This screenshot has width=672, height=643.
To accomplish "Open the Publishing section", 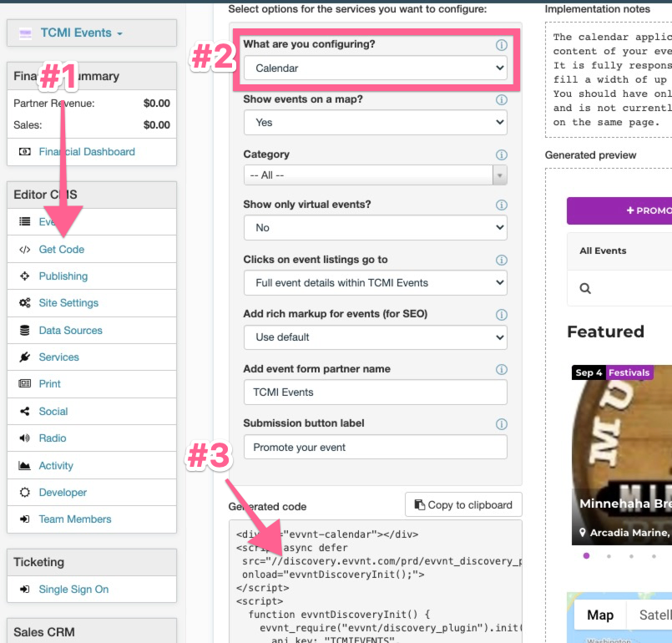I will 63,276.
